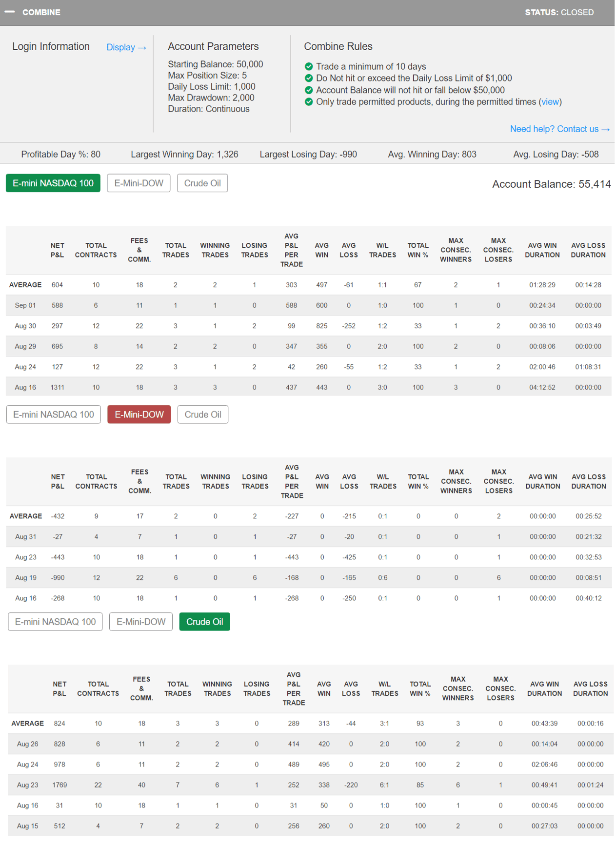
Task: Click the Aug 29 row date in NASDAQ table
Action: click(x=25, y=346)
